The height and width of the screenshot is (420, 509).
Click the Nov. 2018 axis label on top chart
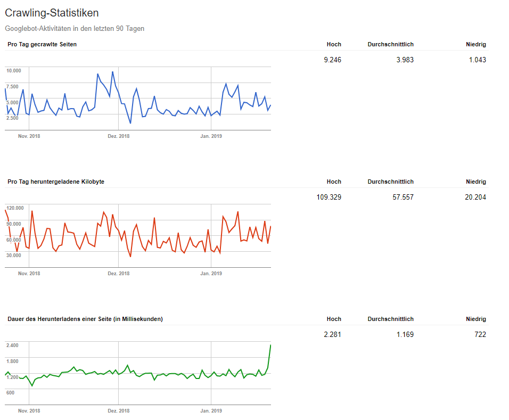[x=29, y=136]
